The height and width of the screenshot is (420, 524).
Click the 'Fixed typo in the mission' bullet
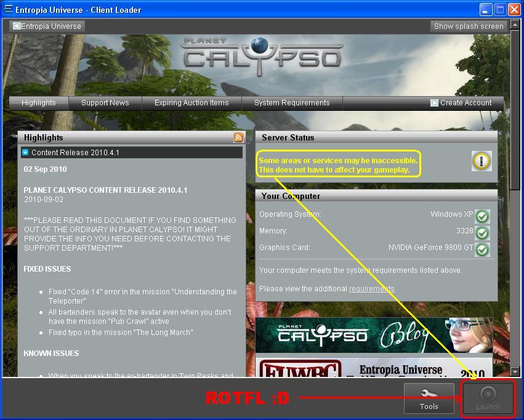(x=121, y=333)
